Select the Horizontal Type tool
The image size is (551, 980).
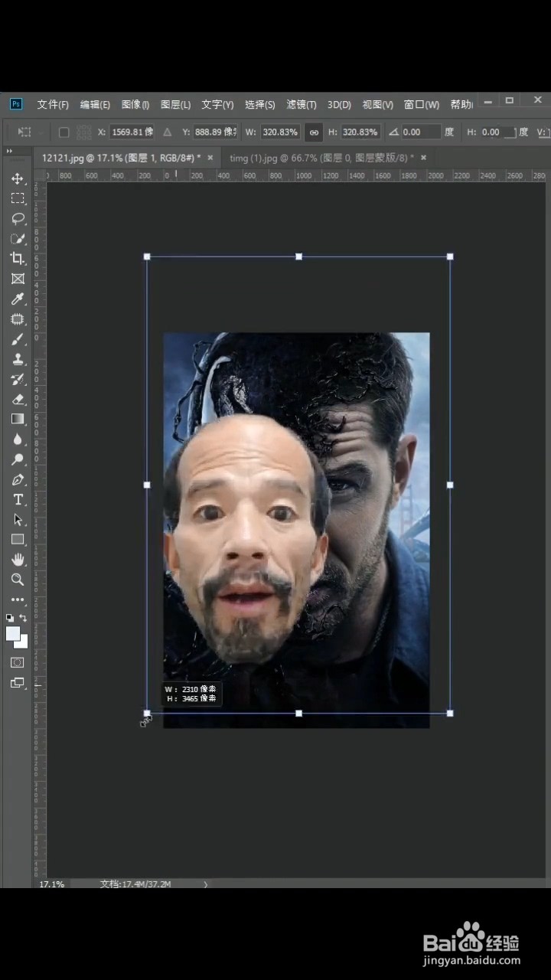click(x=18, y=499)
